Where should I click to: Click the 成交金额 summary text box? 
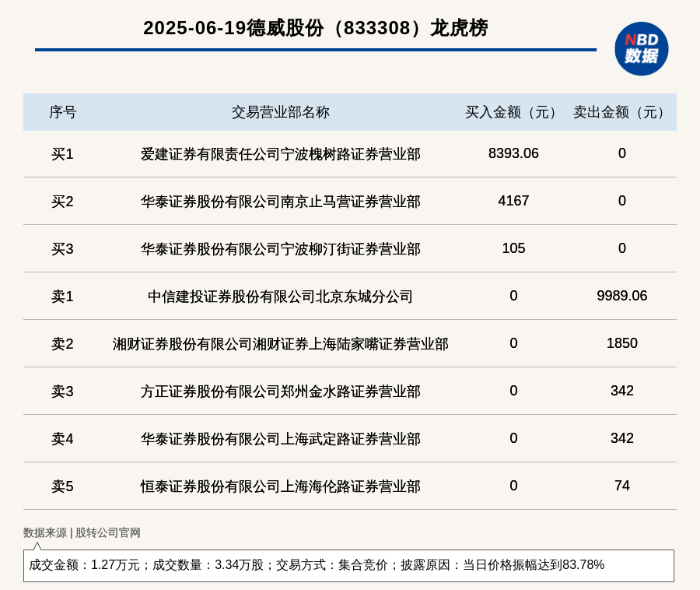tap(348, 565)
